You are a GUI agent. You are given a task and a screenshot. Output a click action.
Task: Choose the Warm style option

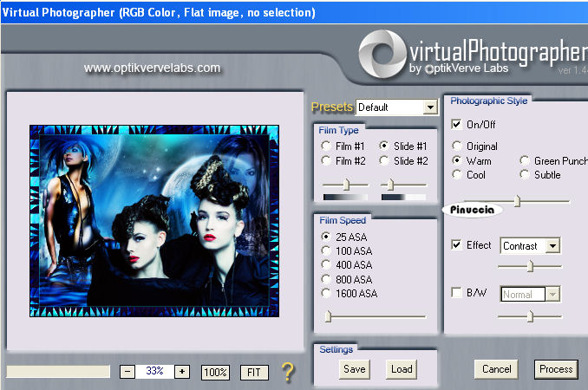click(x=457, y=160)
